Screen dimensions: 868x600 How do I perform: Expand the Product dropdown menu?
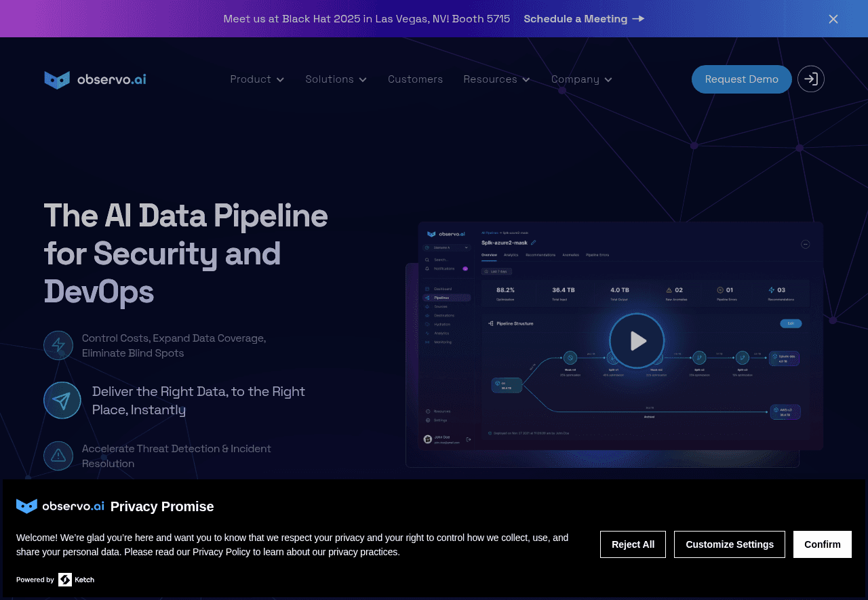coord(257,79)
